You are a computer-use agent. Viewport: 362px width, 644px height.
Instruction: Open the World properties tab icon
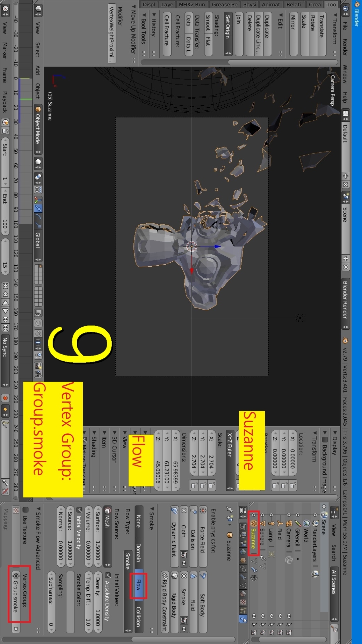coord(243,551)
